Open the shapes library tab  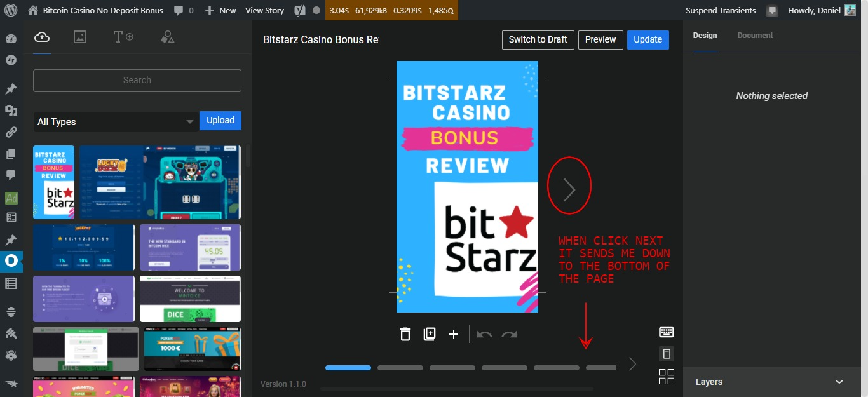point(168,37)
